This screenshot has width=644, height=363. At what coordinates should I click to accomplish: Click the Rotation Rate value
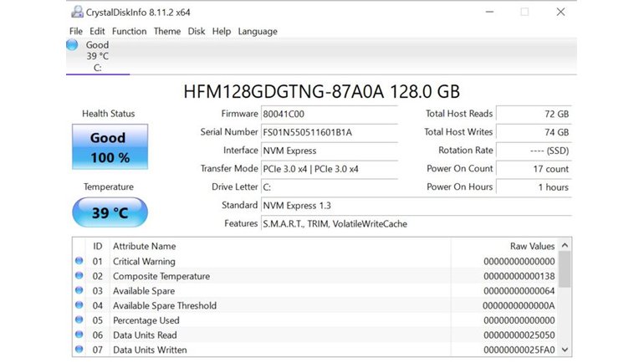click(x=534, y=151)
